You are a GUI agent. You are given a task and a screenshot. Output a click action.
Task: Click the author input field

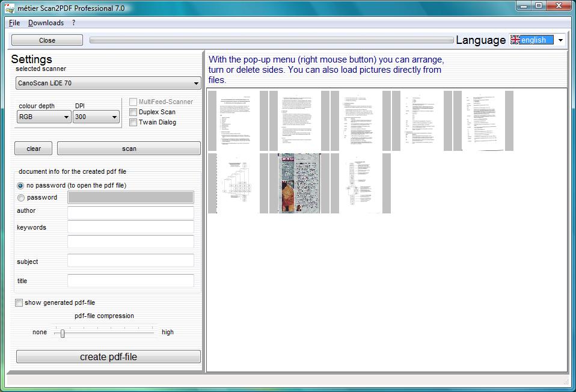[x=130, y=212]
